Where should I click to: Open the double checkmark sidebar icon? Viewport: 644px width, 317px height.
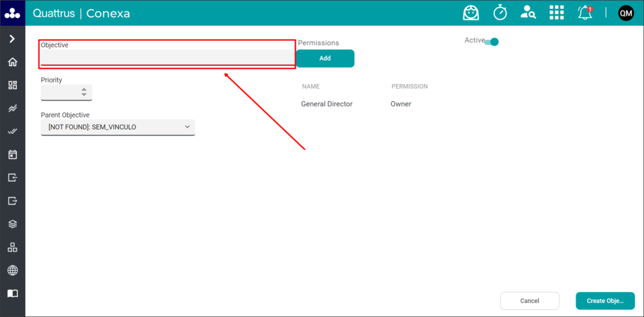[x=13, y=131]
